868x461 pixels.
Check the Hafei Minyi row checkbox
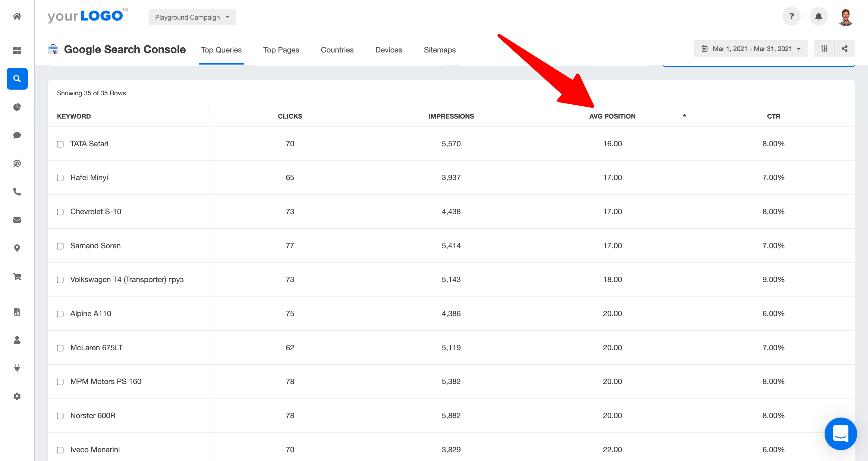point(60,178)
